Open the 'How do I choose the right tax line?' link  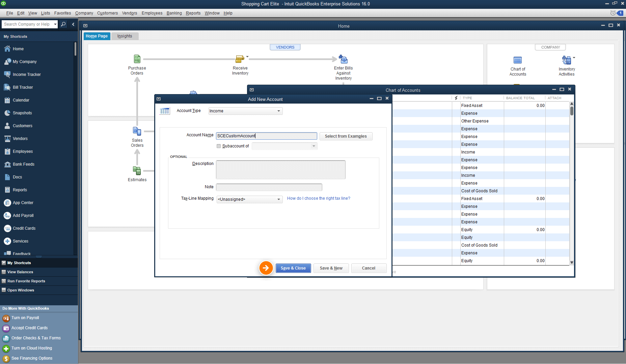pyautogui.click(x=319, y=198)
